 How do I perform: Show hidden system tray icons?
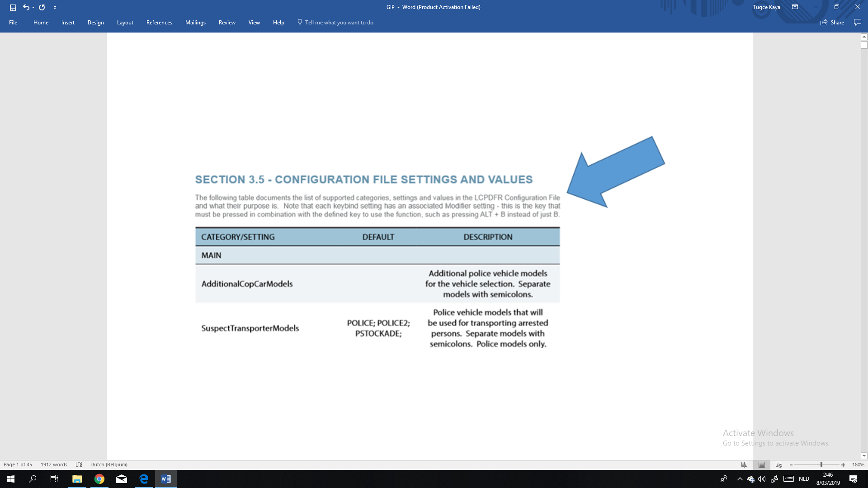[740, 479]
